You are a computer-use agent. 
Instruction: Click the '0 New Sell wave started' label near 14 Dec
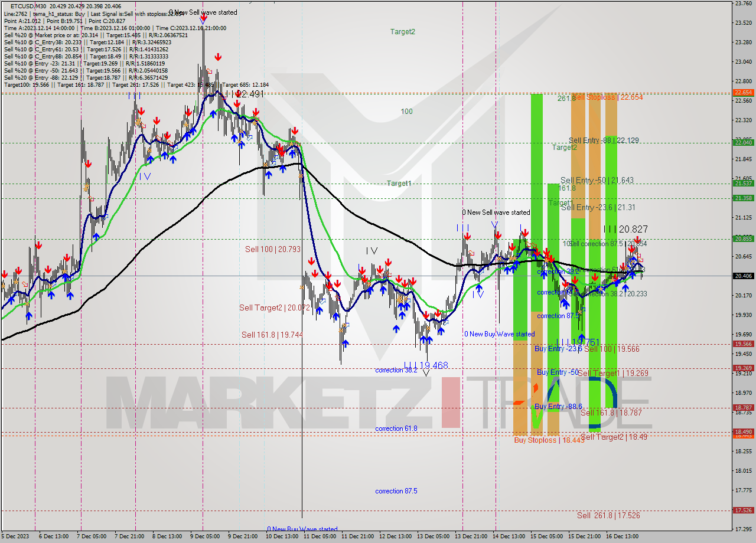(x=496, y=212)
